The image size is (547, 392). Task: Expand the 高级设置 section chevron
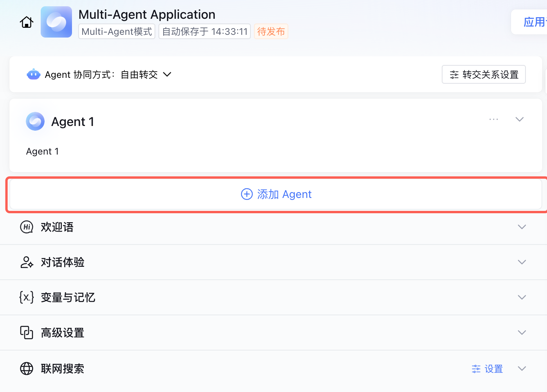coord(522,333)
